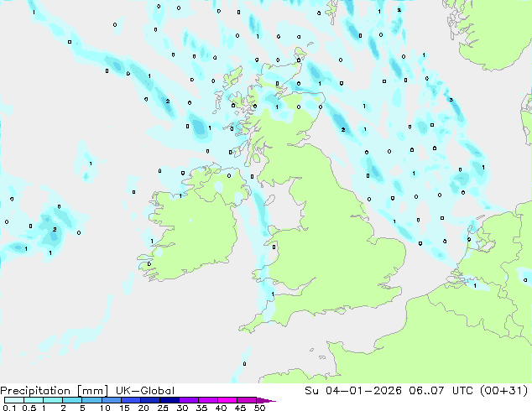
Task: Click the over-50 arrow tip of legend
Action: (266, 400)
